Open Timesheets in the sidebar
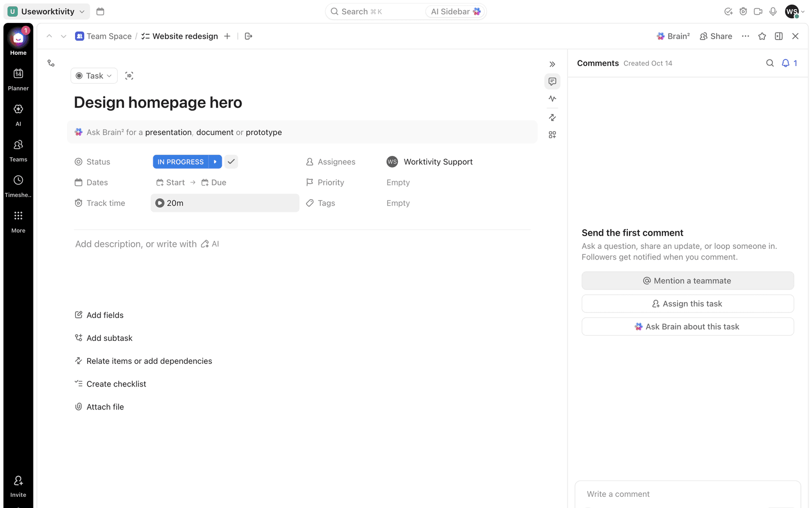The image size is (812, 508). pos(18,186)
